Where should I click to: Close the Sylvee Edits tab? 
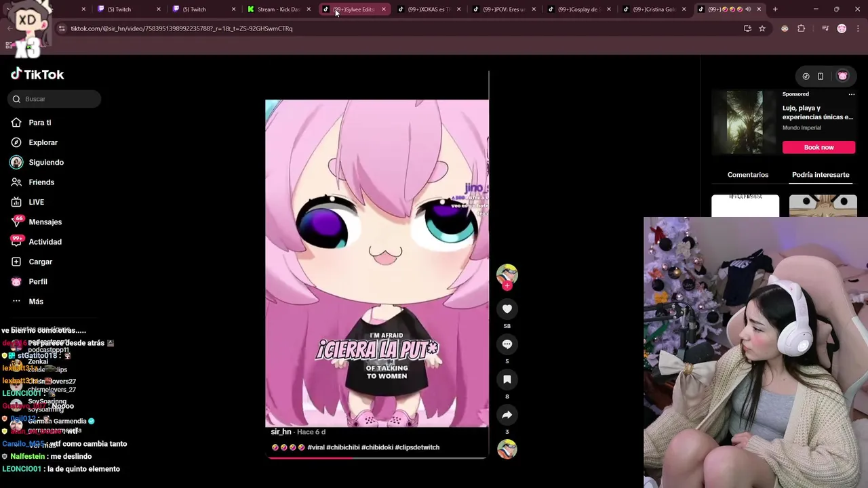[383, 9]
